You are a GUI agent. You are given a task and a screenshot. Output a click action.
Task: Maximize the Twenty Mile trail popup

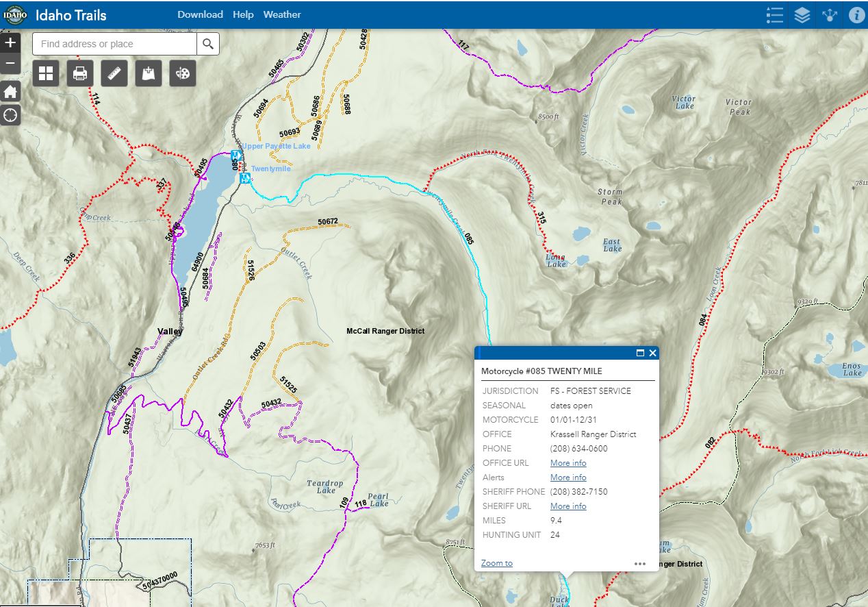click(x=640, y=353)
